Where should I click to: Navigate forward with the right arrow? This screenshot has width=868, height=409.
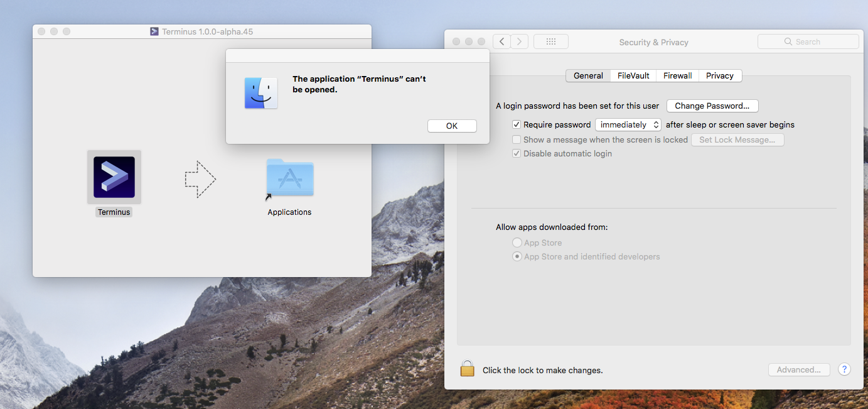pos(519,41)
